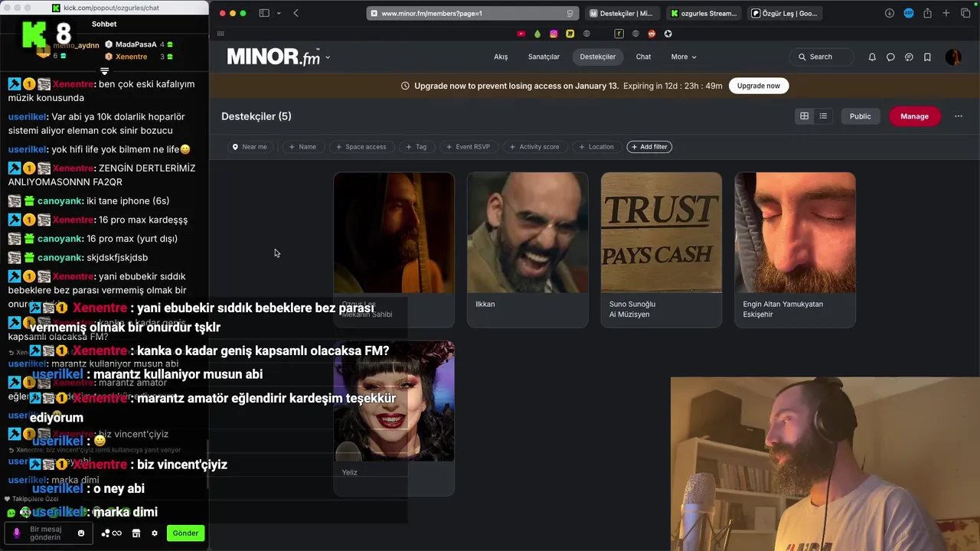Screen dimensions: 980x551
Task: Switch to ozgurles Stream browser tab
Action: [x=704, y=13]
